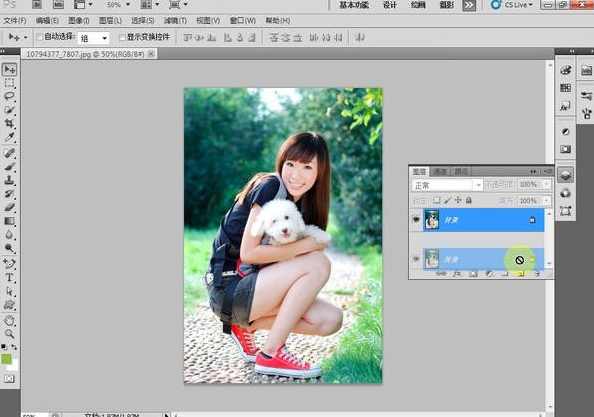594x417 pixels.
Task: Select the Gradient tool
Action: click(9, 221)
